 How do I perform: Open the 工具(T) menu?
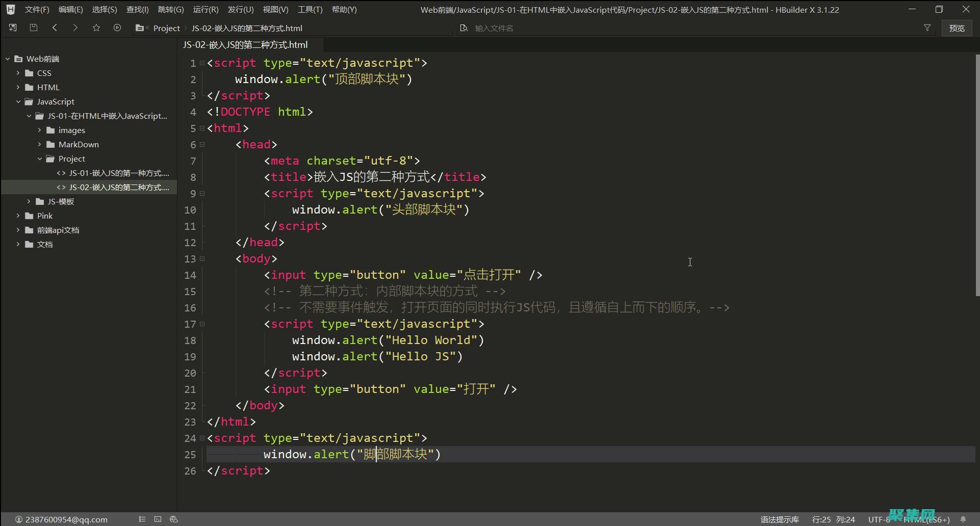(x=310, y=10)
